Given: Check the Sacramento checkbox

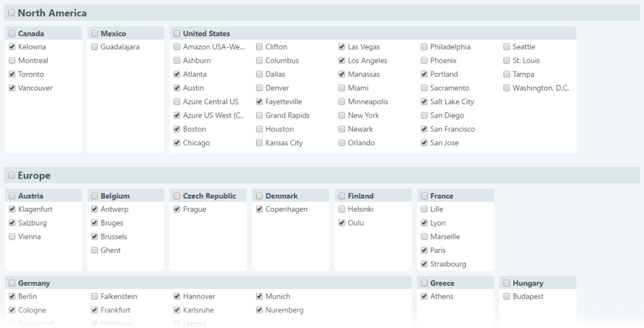Looking at the screenshot, I should [x=425, y=88].
